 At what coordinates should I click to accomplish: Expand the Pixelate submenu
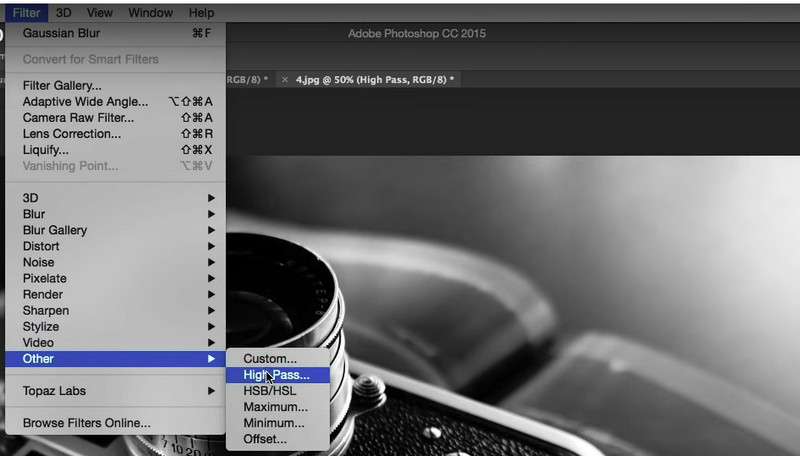[115, 278]
